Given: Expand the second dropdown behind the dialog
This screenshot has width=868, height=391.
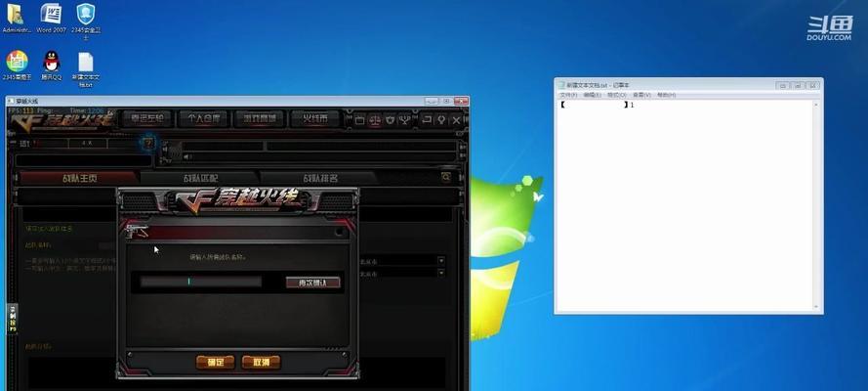Looking at the screenshot, I should coord(441,273).
